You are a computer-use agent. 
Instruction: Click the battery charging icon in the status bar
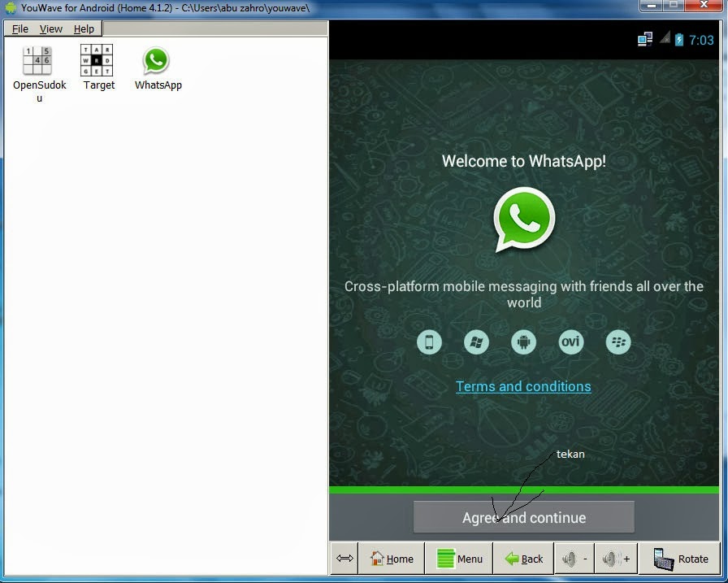pyautogui.click(x=678, y=40)
